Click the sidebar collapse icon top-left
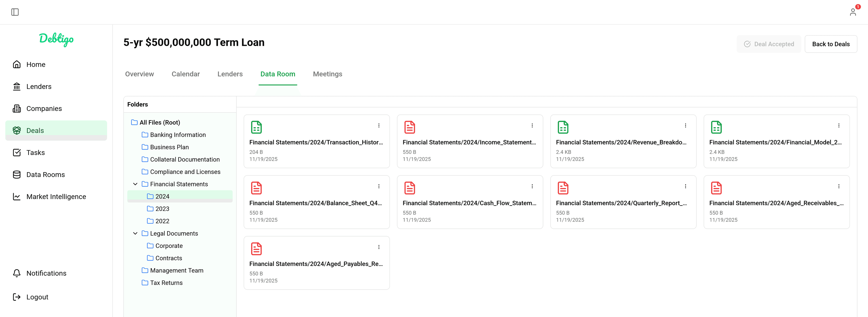 click(14, 12)
